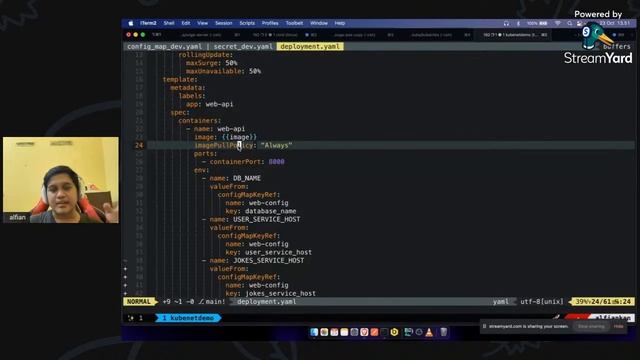Click the rollingUpdate: line
This screenshot has width=640, height=360.
point(205,55)
